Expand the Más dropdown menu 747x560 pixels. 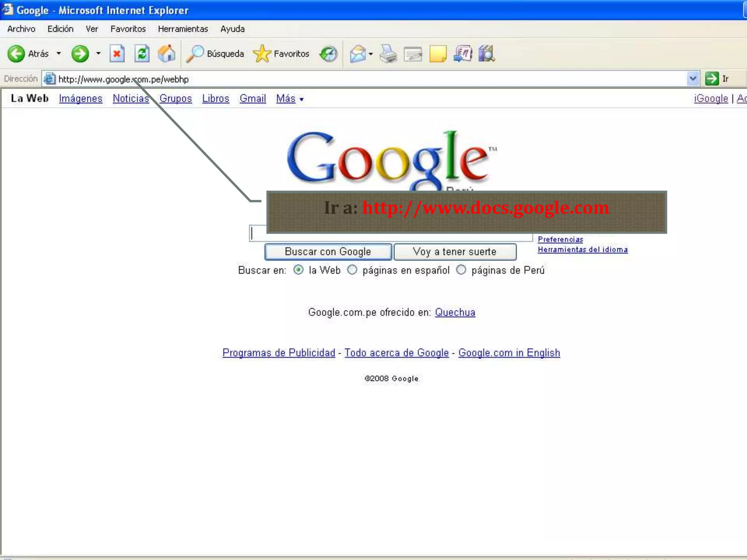(x=290, y=98)
